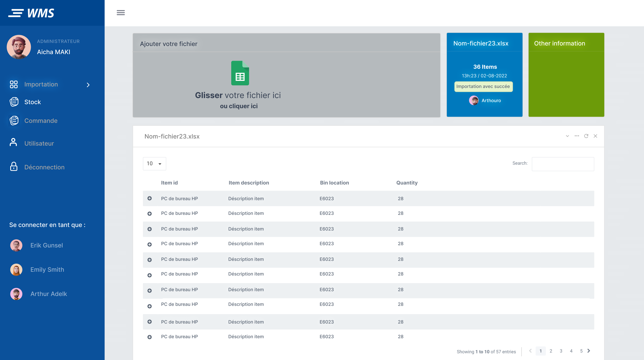Click the next page arrow in pagination

(x=589, y=351)
